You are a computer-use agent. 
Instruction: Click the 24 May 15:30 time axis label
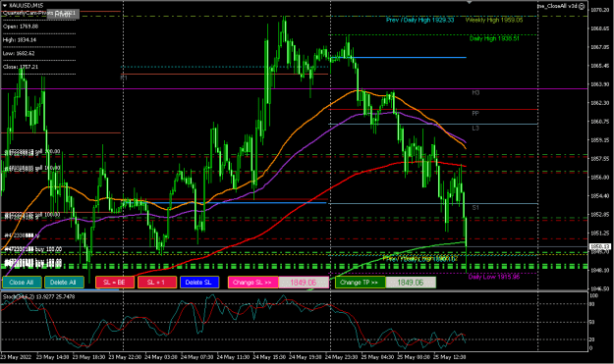[x=268, y=357]
